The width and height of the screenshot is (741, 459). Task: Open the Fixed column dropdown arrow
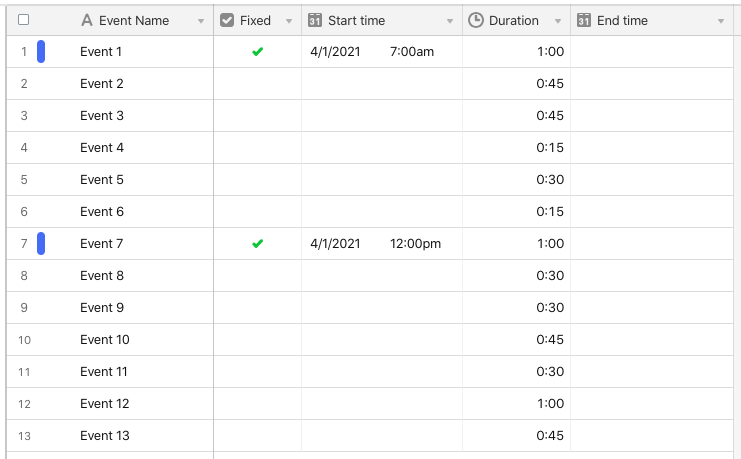tap(289, 21)
